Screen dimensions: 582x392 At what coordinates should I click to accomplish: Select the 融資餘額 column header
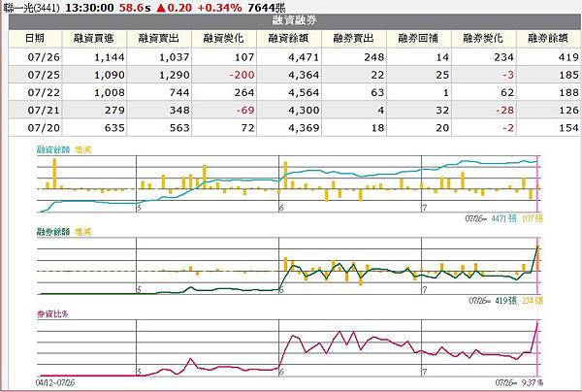(x=289, y=39)
